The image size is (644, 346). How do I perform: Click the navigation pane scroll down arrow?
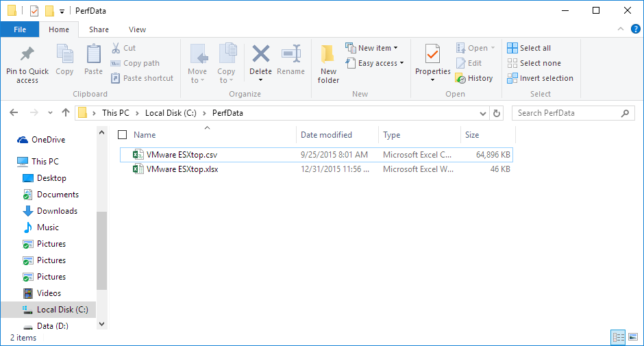tap(102, 324)
